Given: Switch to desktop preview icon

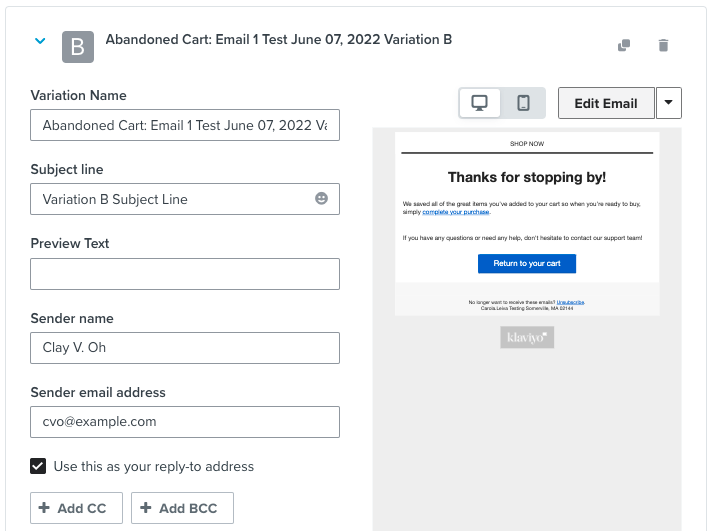Looking at the screenshot, I should point(480,103).
